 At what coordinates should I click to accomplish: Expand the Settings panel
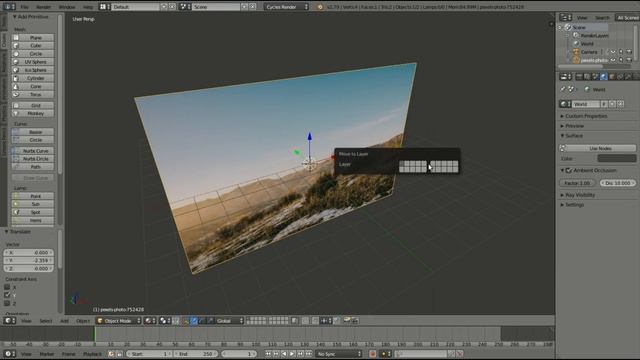tap(572, 205)
